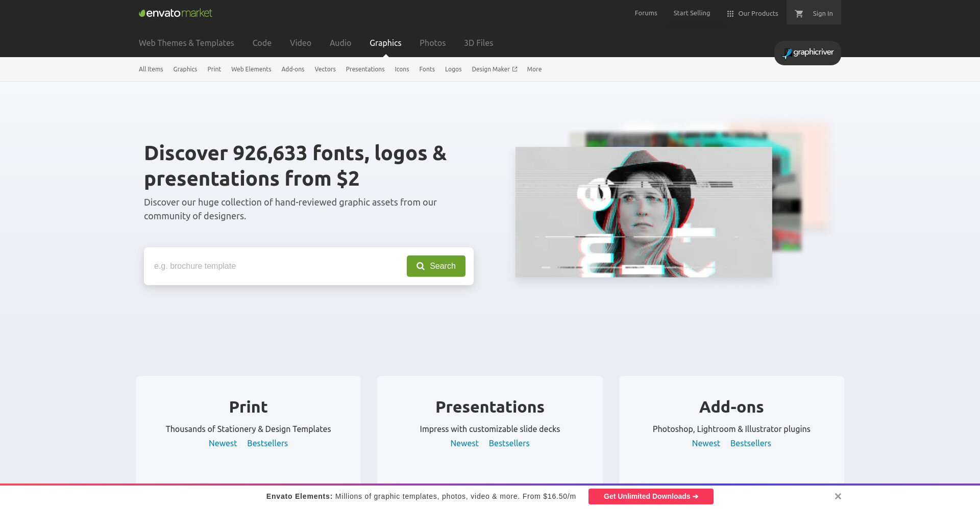The height and width of the screenshot is (509, 980).
Task: Focus the brochure template search field
Action: pos(276,266)
